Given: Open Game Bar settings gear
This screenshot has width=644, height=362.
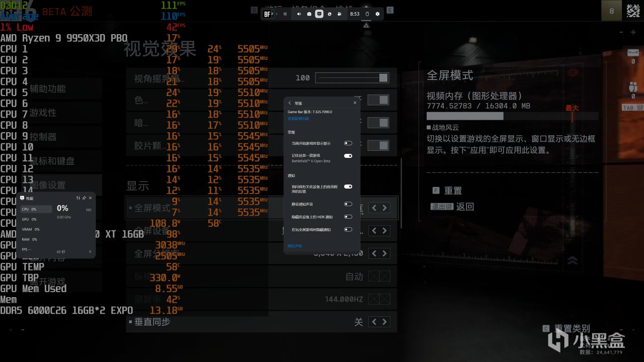Looking at the screenshot, I should coord(377,14).
